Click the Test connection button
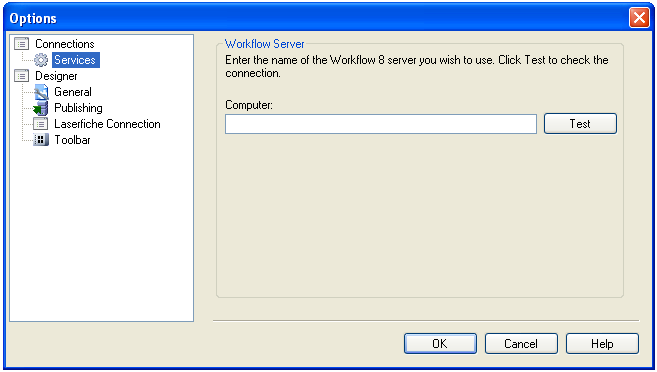Viewport: 657px width, 372px height. click(580, 124)
